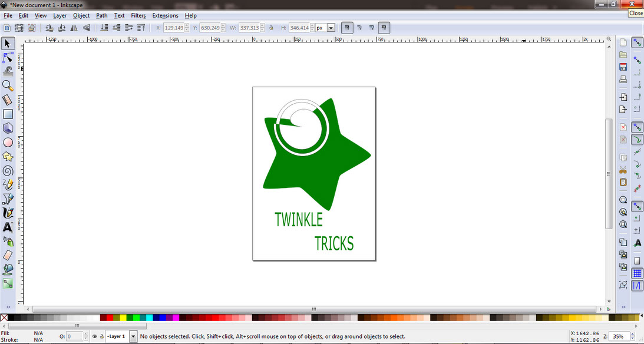This screenshot has height=344, width=644.
Task: Select the Bezier pen tool
Action: point(8,199)
